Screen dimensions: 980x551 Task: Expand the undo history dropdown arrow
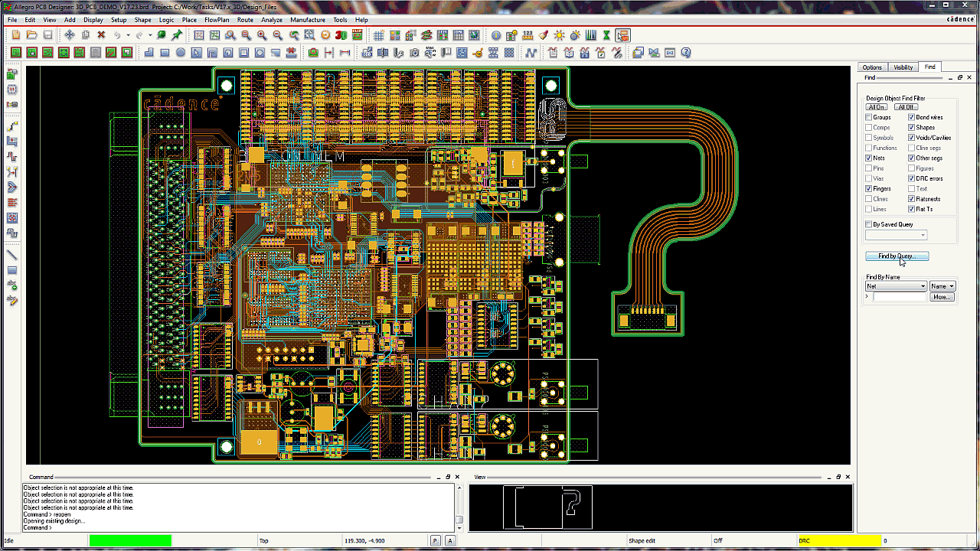(128, 35)
